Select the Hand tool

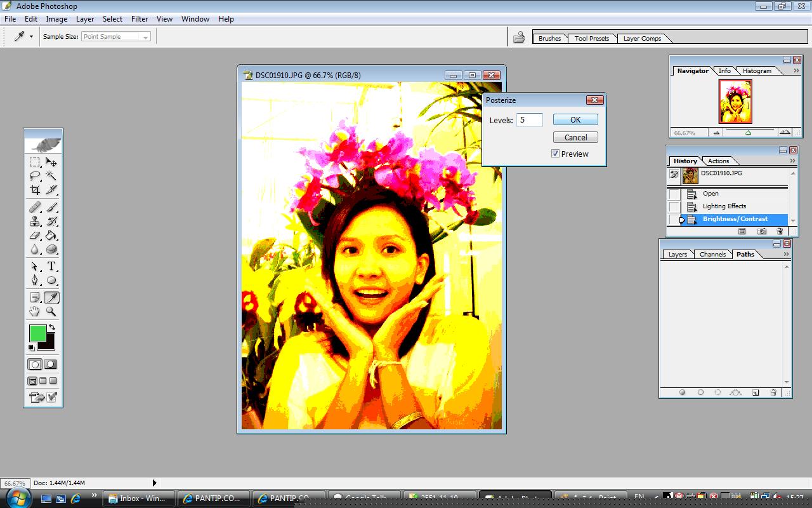coord(35,312)
